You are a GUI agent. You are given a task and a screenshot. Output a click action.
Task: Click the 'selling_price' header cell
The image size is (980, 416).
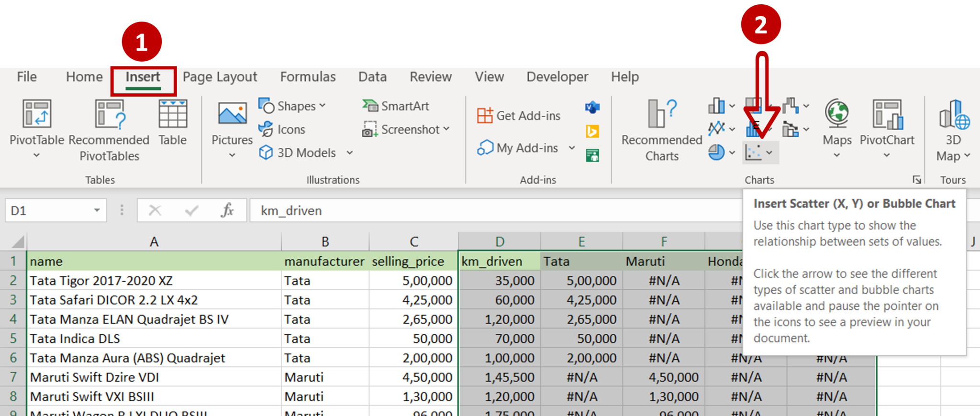point(413,261)
